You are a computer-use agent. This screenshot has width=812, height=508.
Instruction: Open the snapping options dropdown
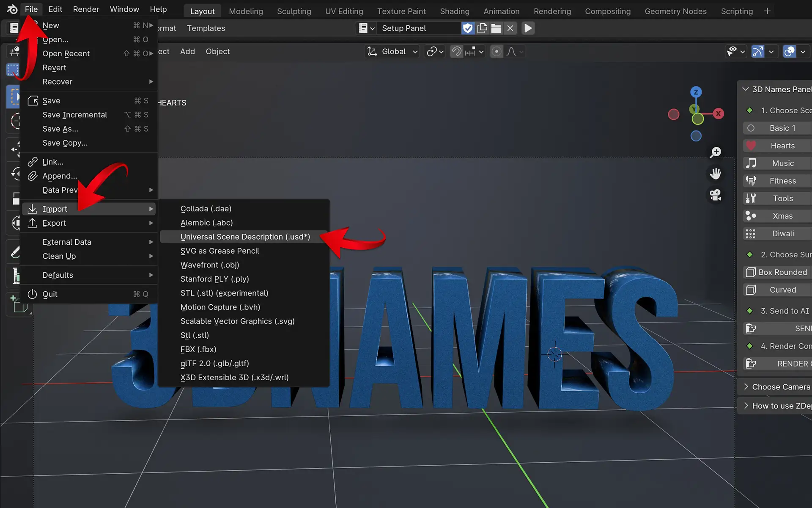[475, 52]
